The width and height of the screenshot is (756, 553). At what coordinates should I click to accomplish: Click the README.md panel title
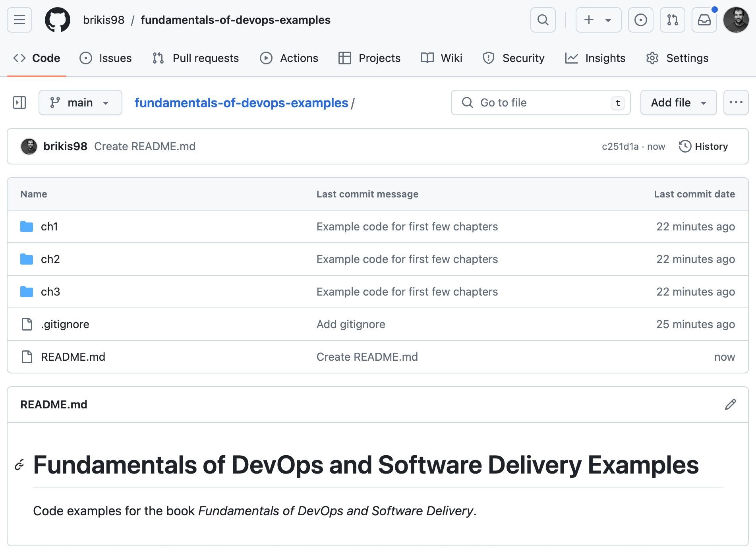(x=54, y=404)
